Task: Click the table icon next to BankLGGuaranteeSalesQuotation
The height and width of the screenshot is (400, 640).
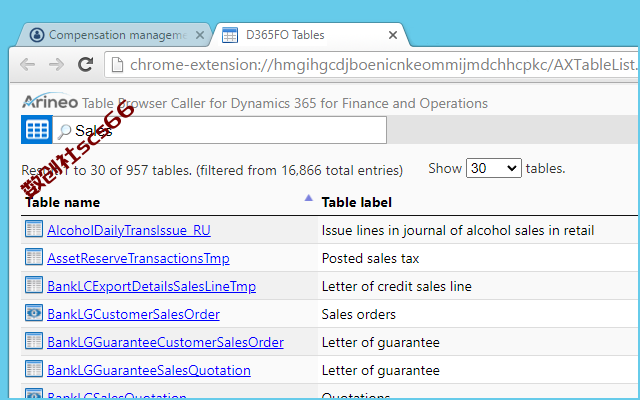Action: tap(33, 369)
